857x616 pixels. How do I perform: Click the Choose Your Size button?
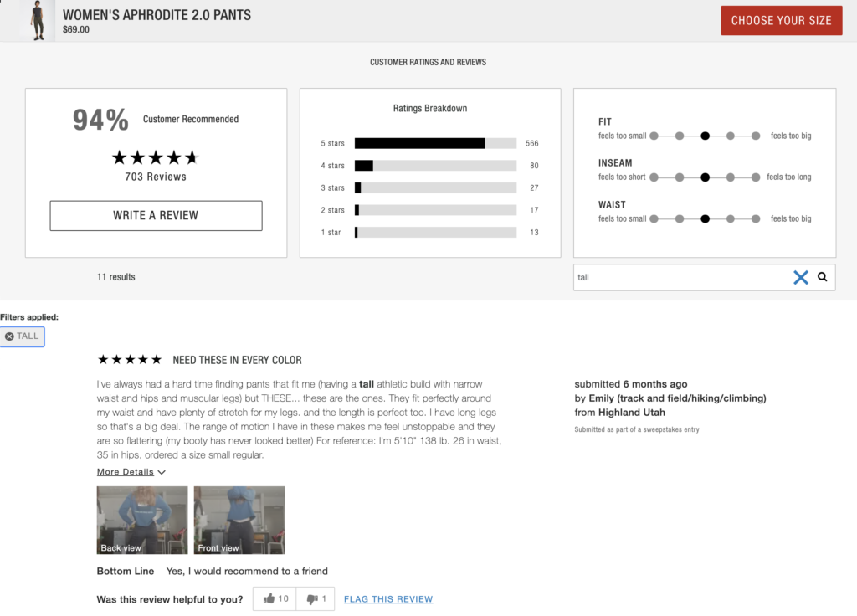pos(781,20)
